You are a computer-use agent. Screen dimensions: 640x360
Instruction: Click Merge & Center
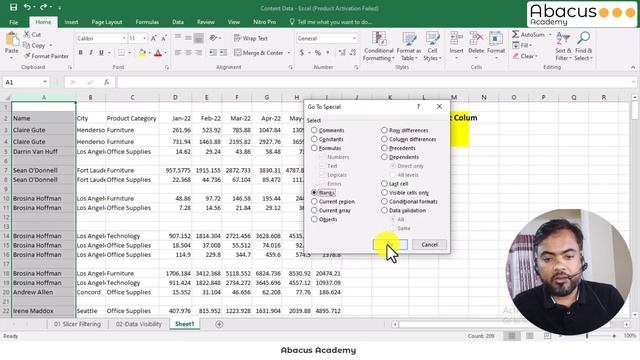(x=259, y=53)
